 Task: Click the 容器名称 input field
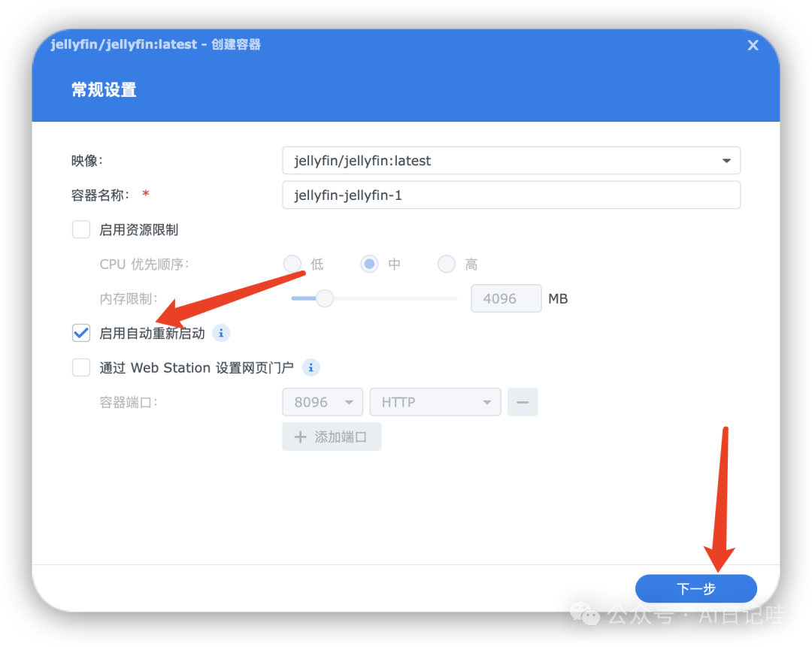point(511,195)
